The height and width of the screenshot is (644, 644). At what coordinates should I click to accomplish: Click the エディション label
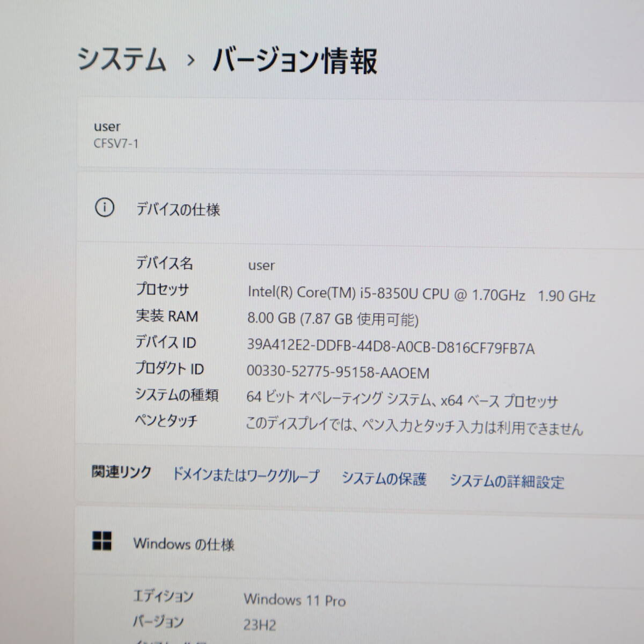[x=163, y=596]
